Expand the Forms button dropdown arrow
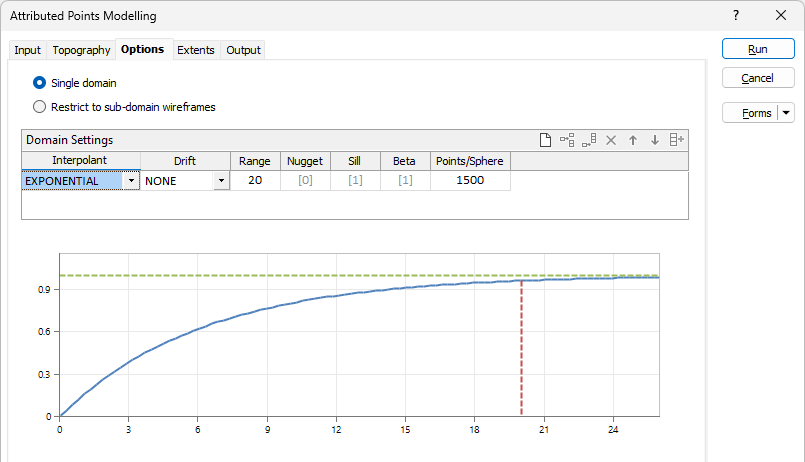 [786, 113]
